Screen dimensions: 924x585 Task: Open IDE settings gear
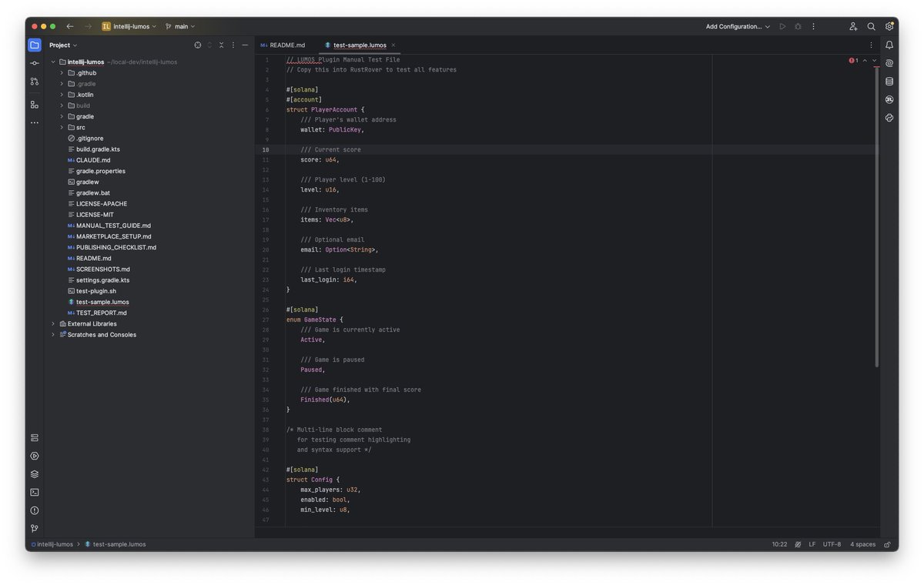(889, 26)
